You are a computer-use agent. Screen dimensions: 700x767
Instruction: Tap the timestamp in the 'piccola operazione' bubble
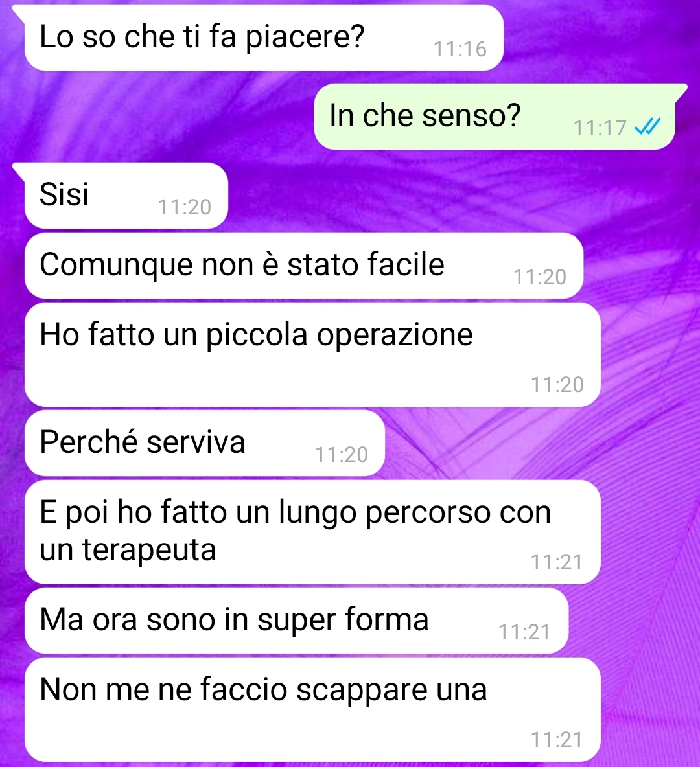(557, 385)
